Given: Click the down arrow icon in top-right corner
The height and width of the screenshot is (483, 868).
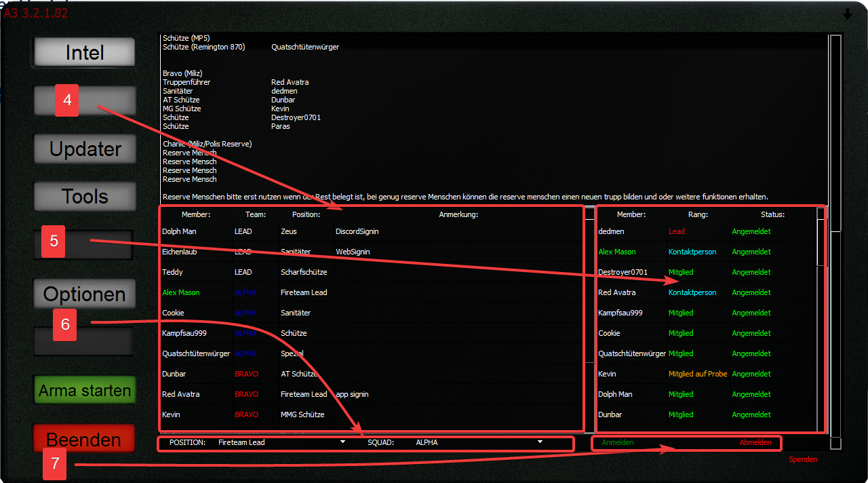Looking at the screenshot, I should pos(847,14).
